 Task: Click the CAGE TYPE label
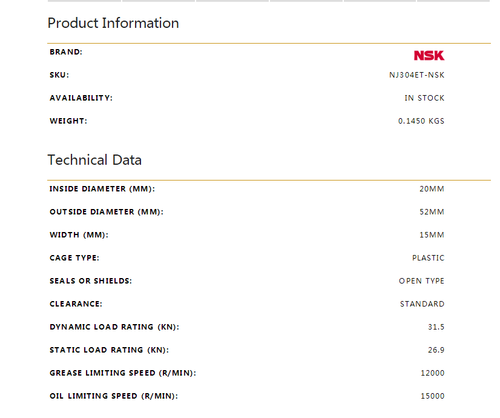[x=74, y=258]
